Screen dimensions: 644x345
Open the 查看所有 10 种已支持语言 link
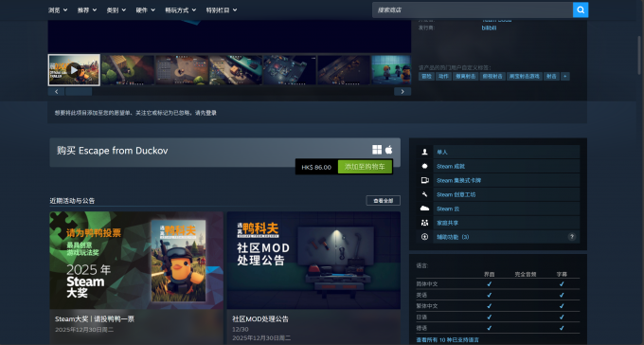[447, 340]
